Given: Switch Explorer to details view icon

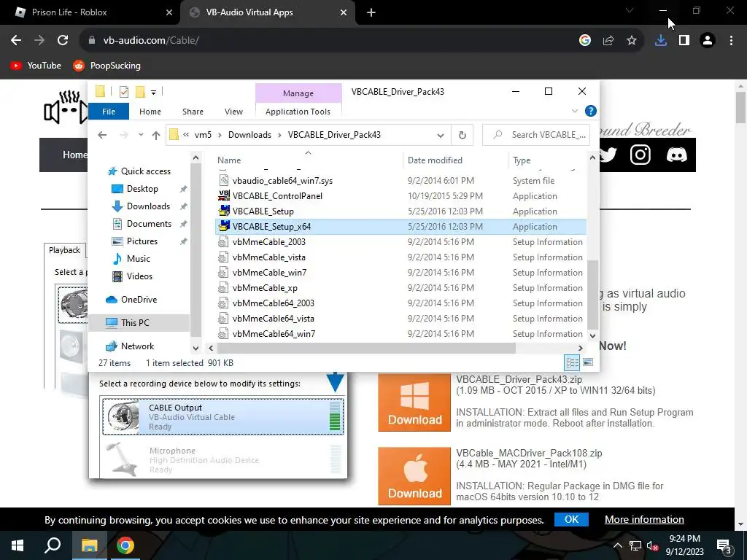Looking at the screenshot, I should (572, 363).
